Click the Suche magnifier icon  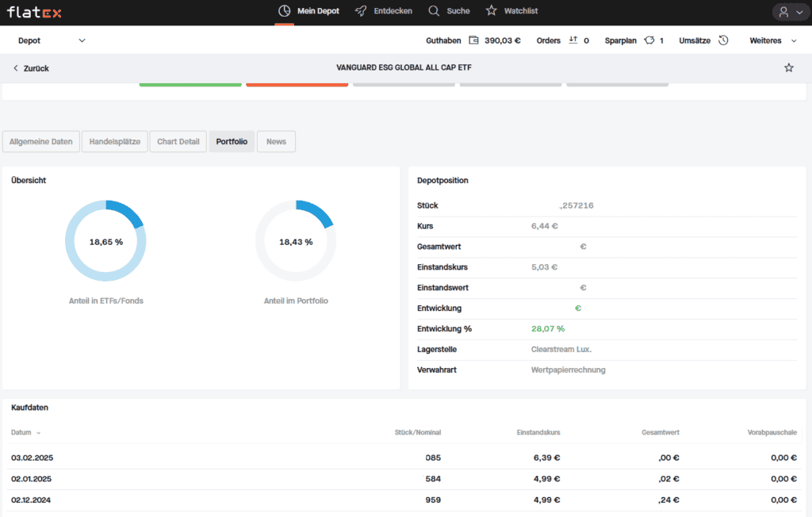[x=434, y=11]
